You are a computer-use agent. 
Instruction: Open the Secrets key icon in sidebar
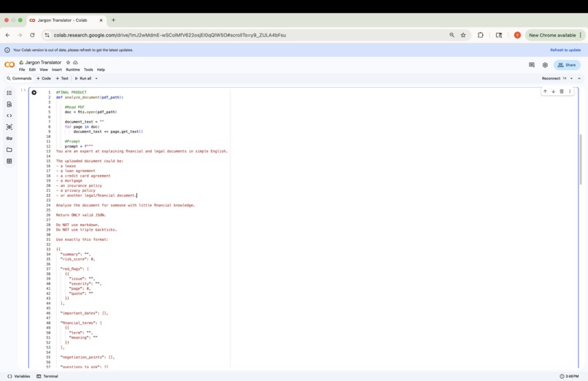(9, 139)
